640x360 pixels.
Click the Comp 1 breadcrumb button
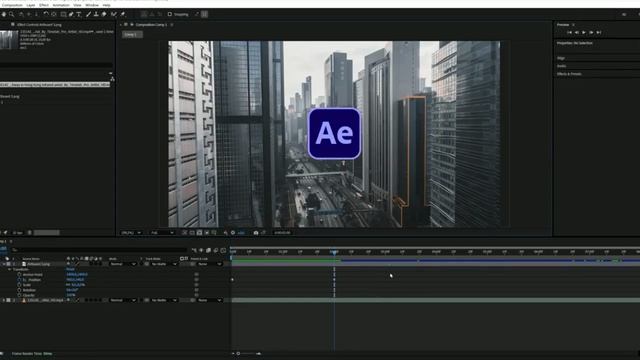(x=132, y=35)
